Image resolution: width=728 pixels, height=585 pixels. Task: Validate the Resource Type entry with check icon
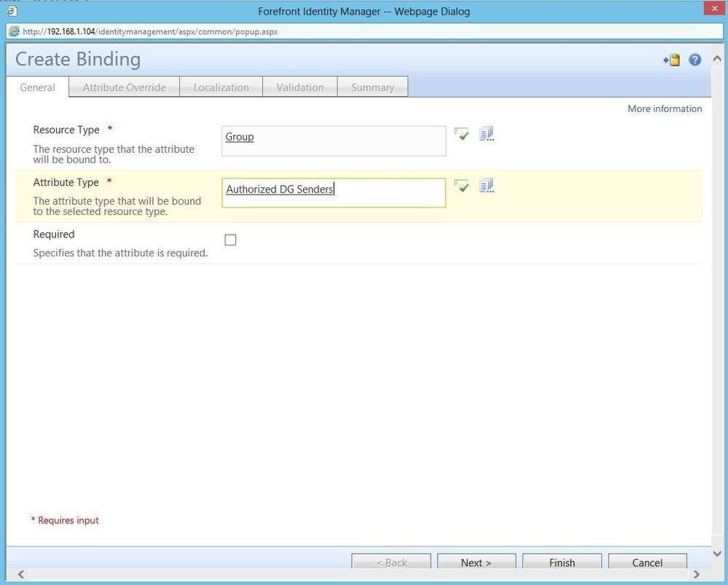tap(461, 134)
